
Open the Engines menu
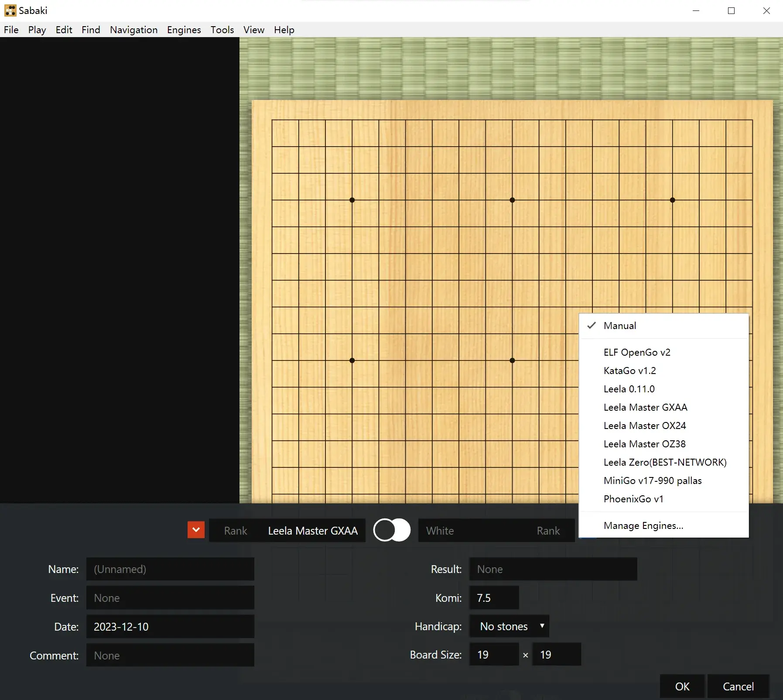184,30
